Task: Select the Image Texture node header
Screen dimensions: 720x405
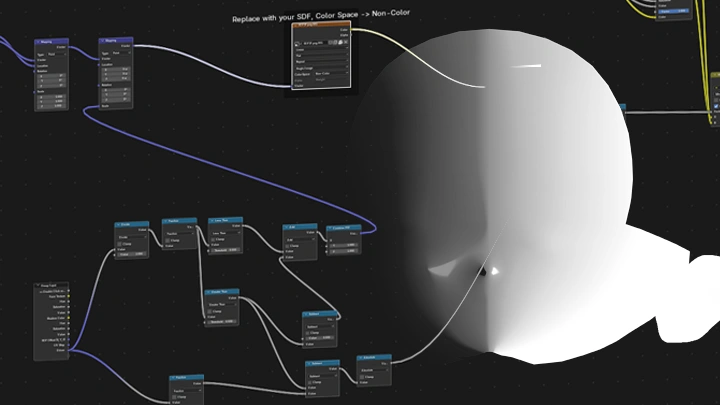Action: [x=321, y=24]
